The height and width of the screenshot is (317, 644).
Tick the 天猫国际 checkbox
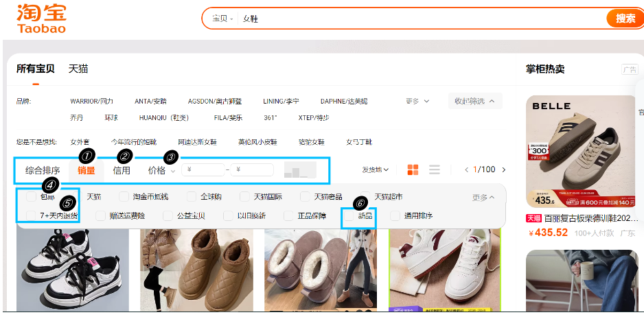(245, 197)
